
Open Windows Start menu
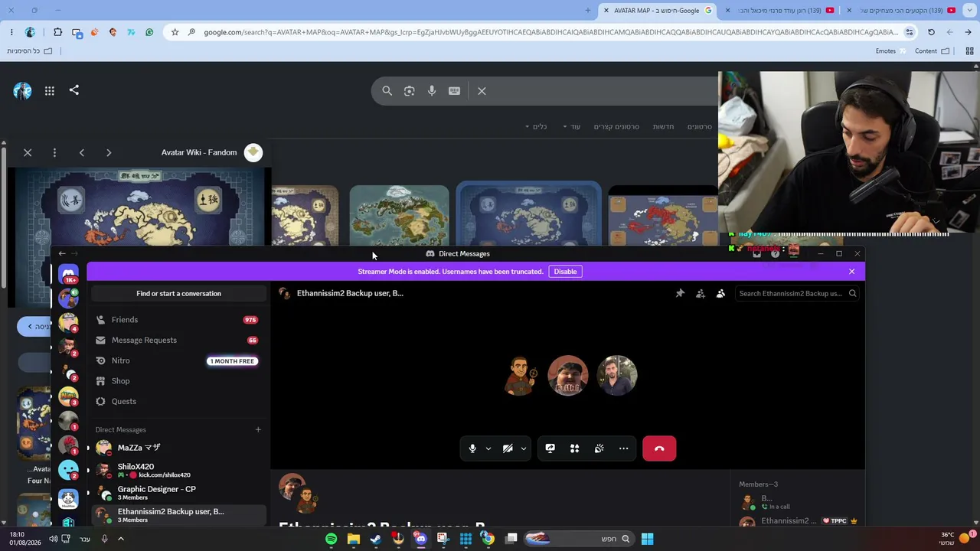pos(647,539)
